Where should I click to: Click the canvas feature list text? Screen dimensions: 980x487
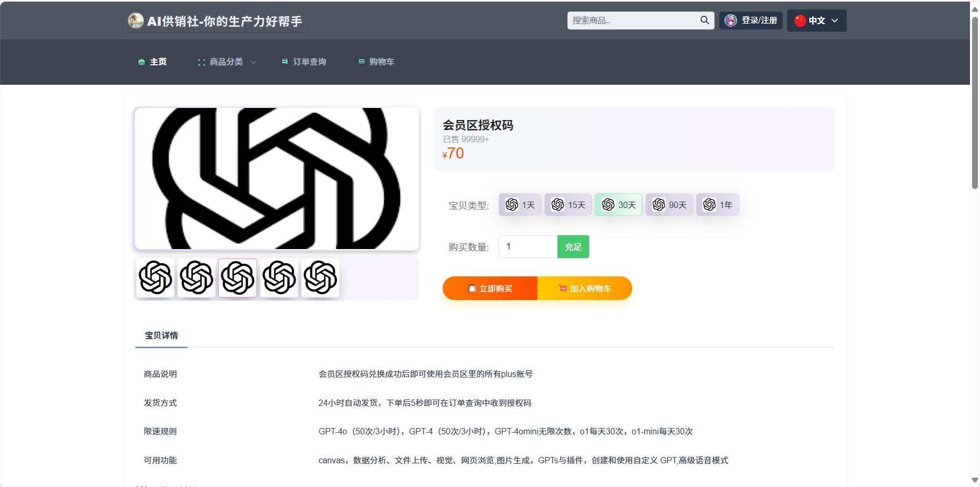(x=523, y=460)
